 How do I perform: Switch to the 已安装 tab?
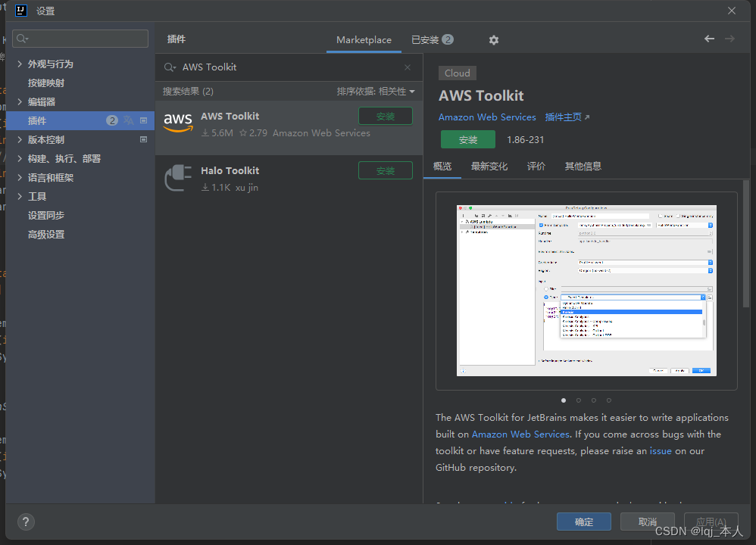pyautogui.click(x=432, y=40)
